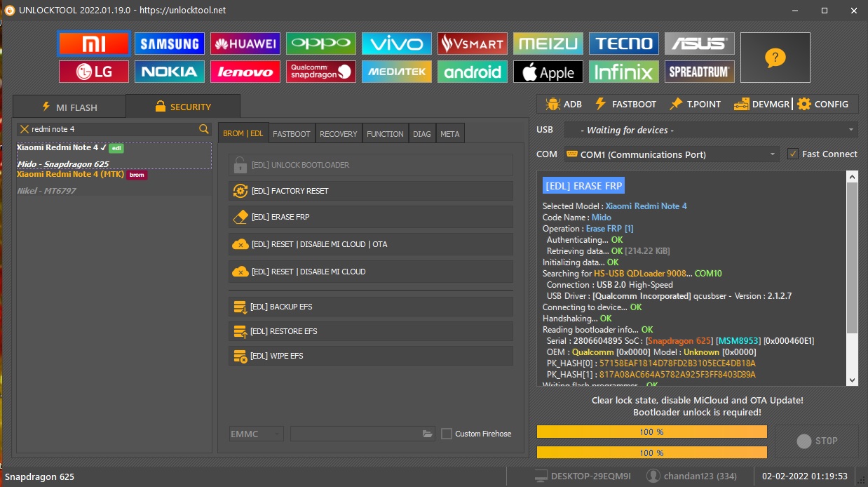Open the EMMC storage type dropdown
Screen dimensions: 868x487
coord(256,434)
